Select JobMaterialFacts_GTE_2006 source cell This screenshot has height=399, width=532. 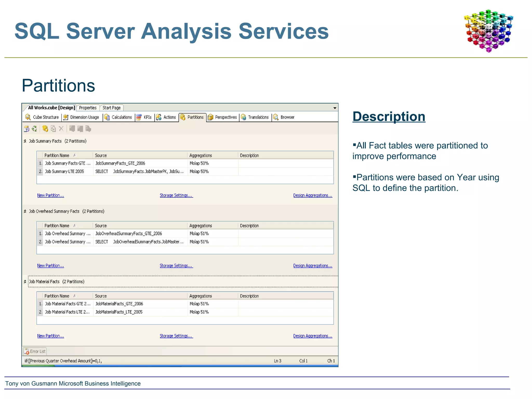click(140, 304)
